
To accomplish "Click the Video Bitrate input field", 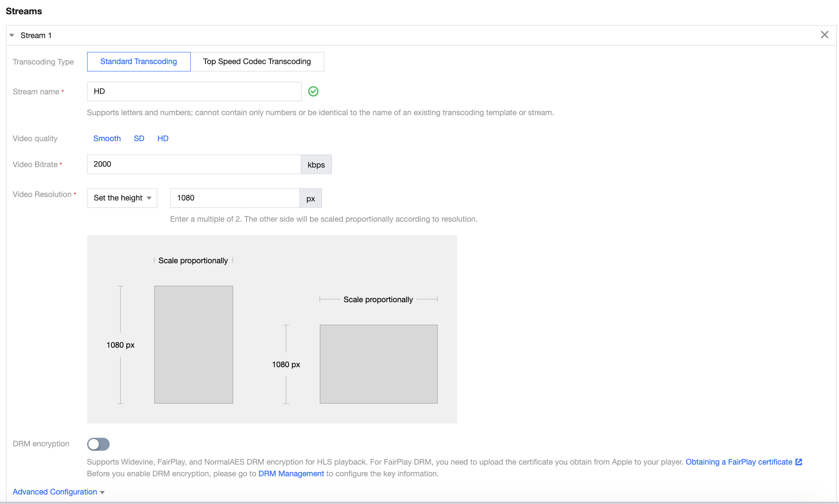I will point(194,164).
